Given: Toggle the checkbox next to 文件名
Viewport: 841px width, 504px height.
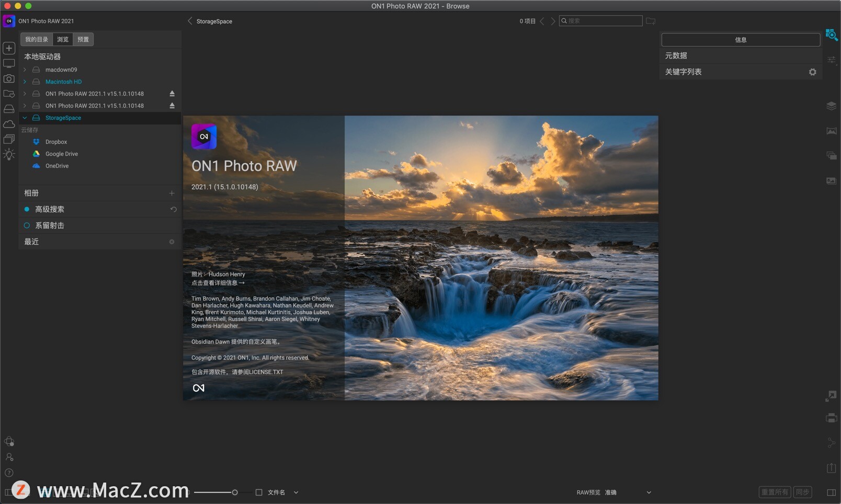Looking at the screenshot, I should [259, 492].
